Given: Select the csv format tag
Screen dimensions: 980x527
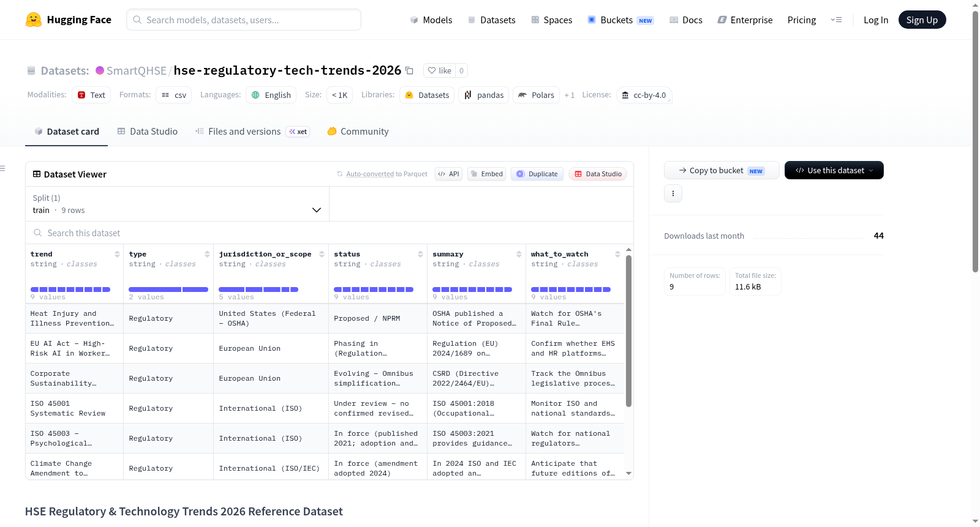Looking at the screenshot, I should point(174,95).
